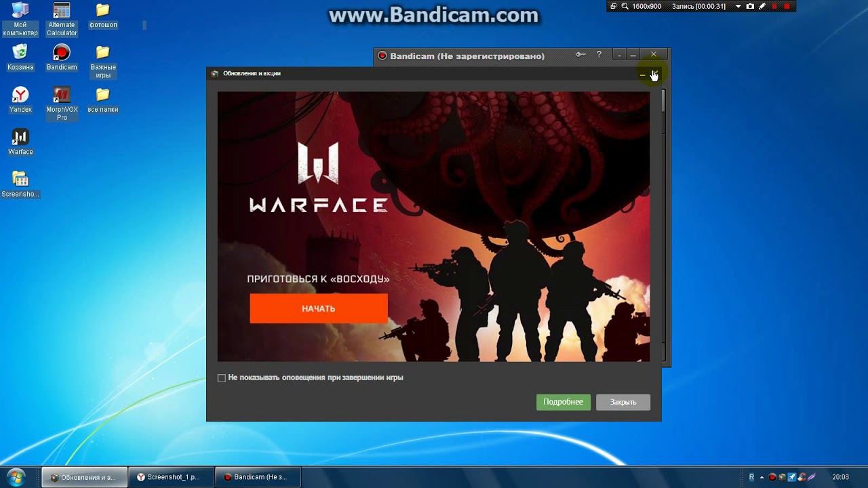Open the Мой компьютер desktop icon

click(x=20, y=20)
